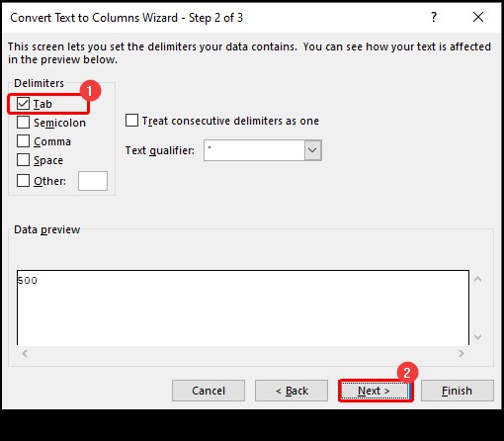Click the preview scroll right arrow
The image size is (504, 441).
(x=462, y=353)
